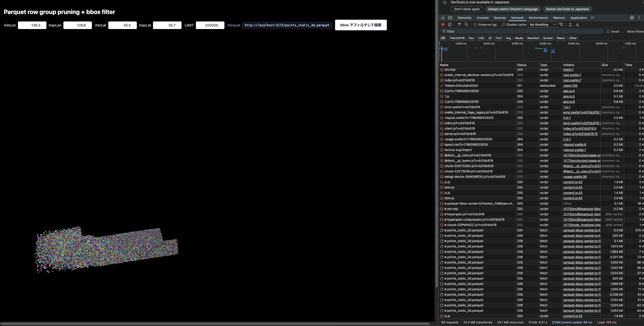Open DevTools settings gear
The width and height of the screenshot is (644, 326).
pos(632,18)
